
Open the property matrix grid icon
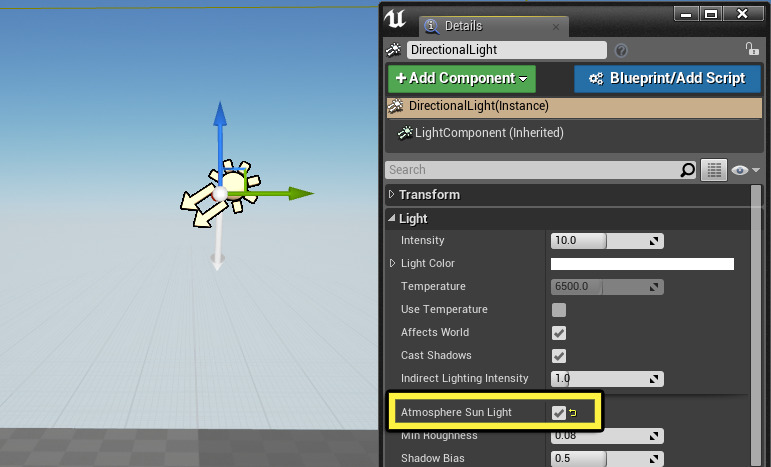[x=714, y=170]
